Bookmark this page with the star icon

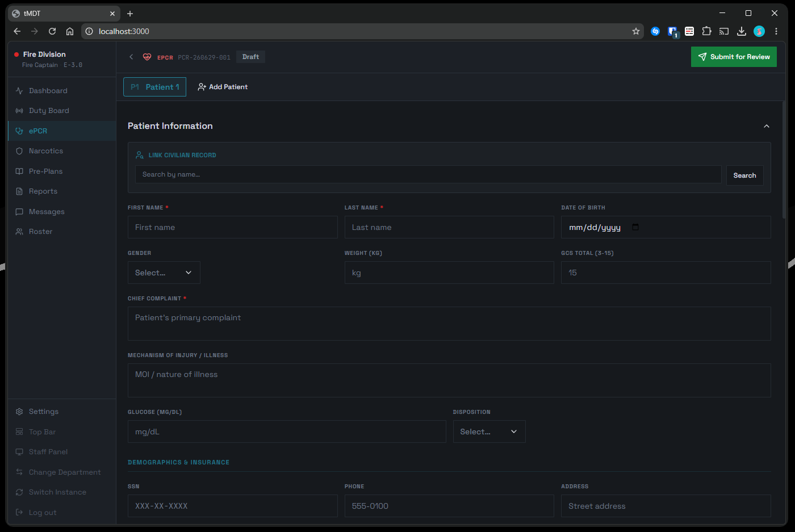pos(636,31)
